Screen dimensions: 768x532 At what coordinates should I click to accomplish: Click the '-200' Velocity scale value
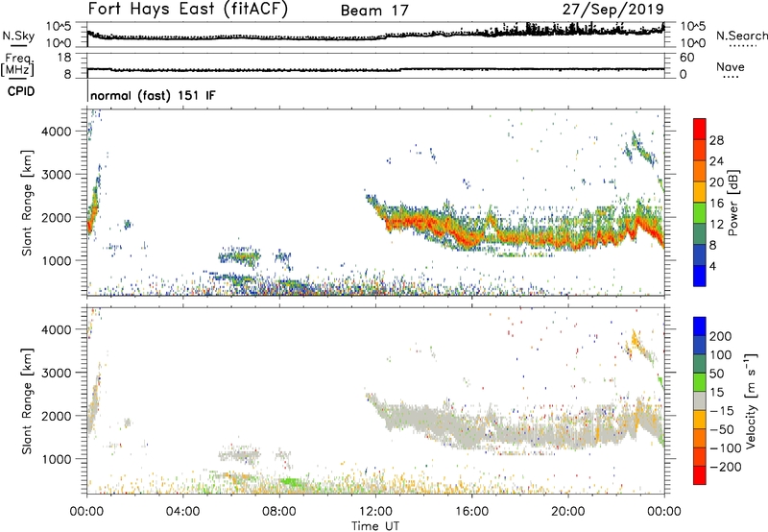(x=725, y=467)
